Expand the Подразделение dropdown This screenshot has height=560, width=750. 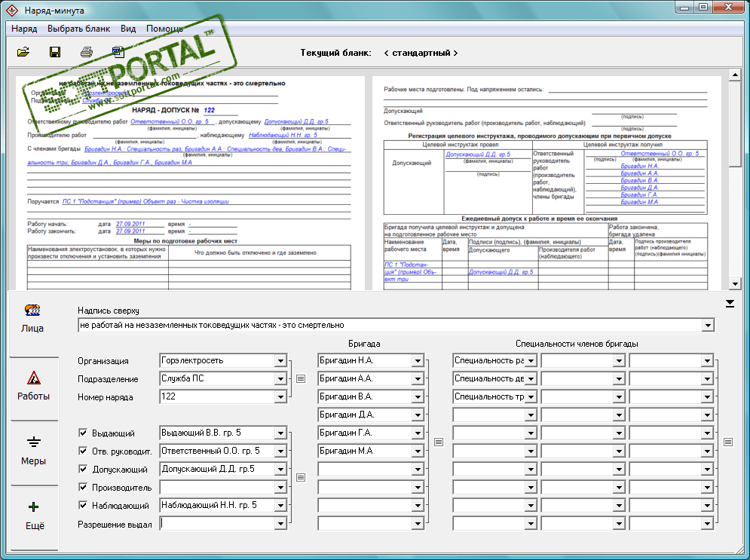[x=280, y=379]
